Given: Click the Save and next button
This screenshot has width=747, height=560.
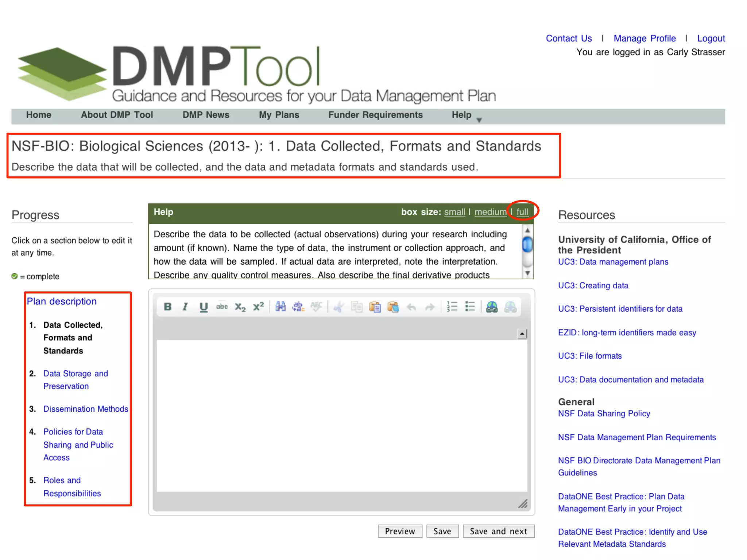Looking at the screenshot, I should coord(498,531).
